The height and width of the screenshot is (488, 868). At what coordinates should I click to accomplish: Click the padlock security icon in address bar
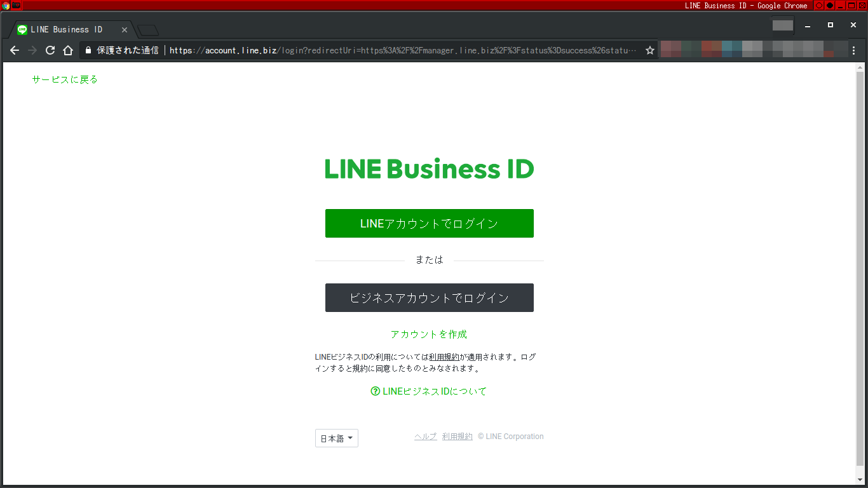click(88, 49)
